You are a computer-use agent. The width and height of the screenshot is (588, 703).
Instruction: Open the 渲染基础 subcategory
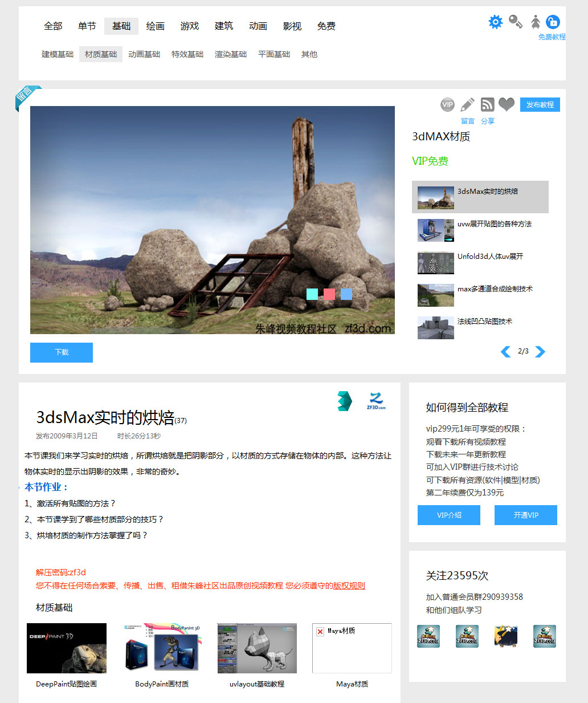[231, 54]
